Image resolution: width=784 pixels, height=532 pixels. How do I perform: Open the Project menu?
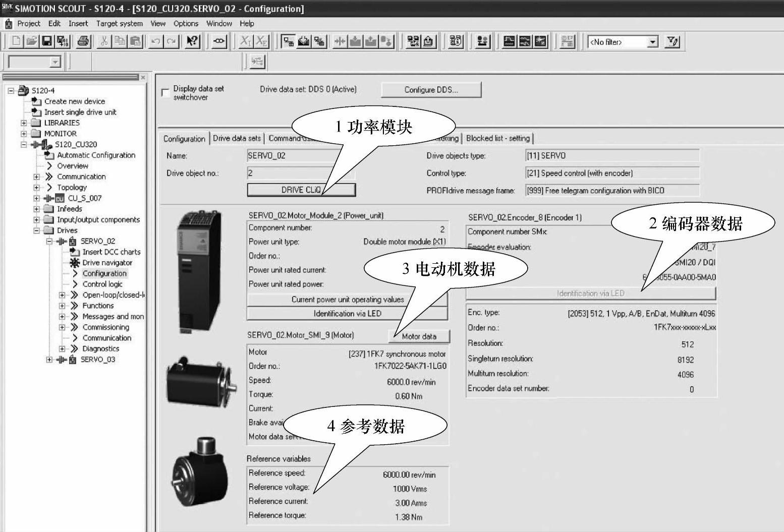pyautogui.click(x=29, y=23)
